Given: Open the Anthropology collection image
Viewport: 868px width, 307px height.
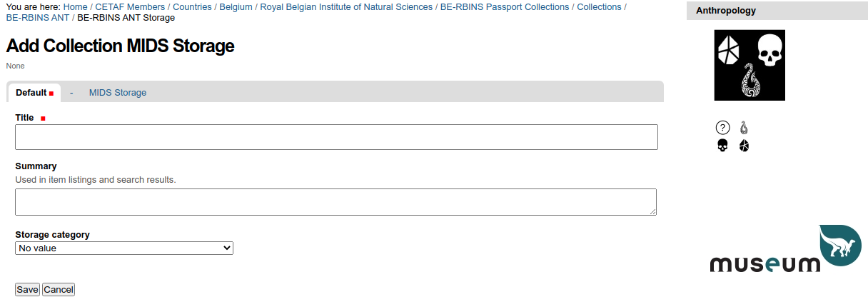Looking at the screenshot, I should point(750,65).
